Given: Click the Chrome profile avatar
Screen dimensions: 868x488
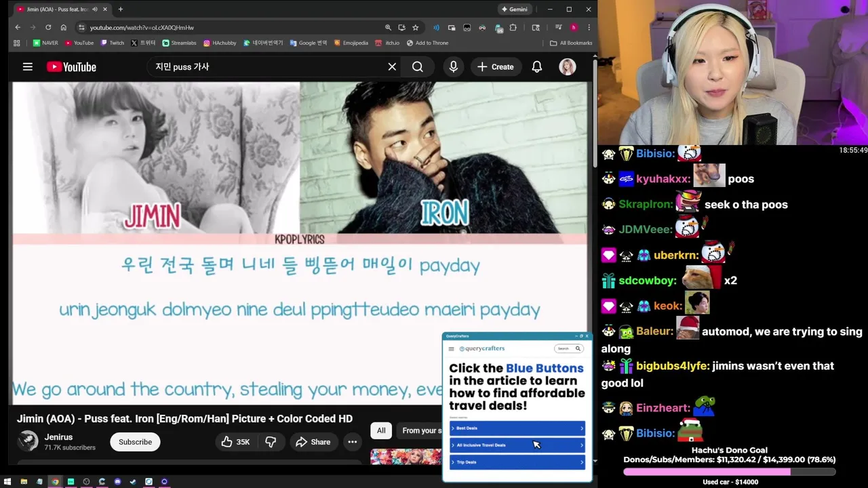Looking at the screenshot, I should coord(574,27).
